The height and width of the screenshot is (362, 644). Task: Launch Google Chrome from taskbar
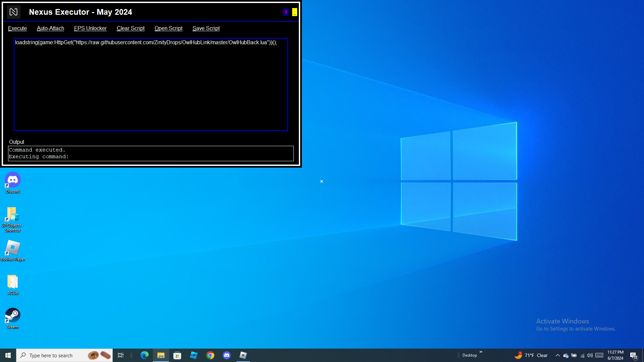(x=210, y=355)
